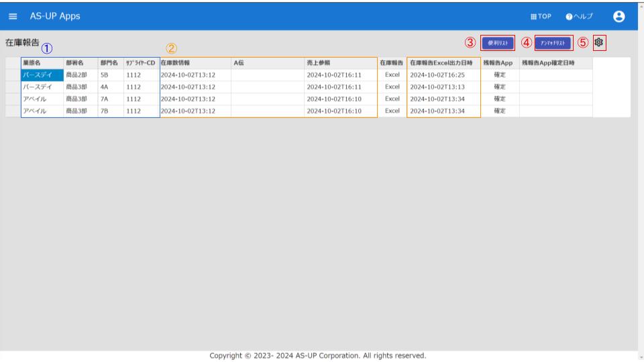Open the gear settings icon
Screen dimensions: 644x362
[x=599, y=42]
